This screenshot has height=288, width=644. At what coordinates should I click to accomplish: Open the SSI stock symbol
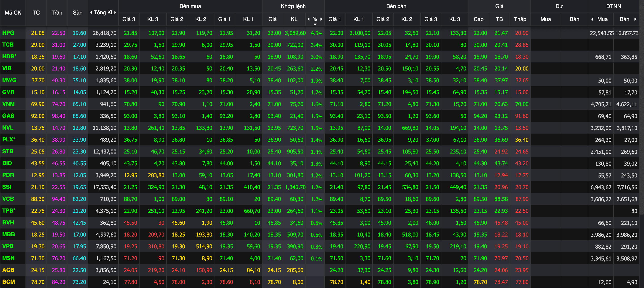click(7, 187)
